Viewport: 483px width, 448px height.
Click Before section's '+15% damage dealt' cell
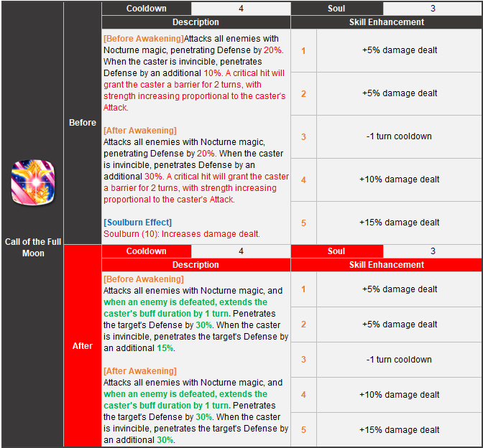[400, 223]
